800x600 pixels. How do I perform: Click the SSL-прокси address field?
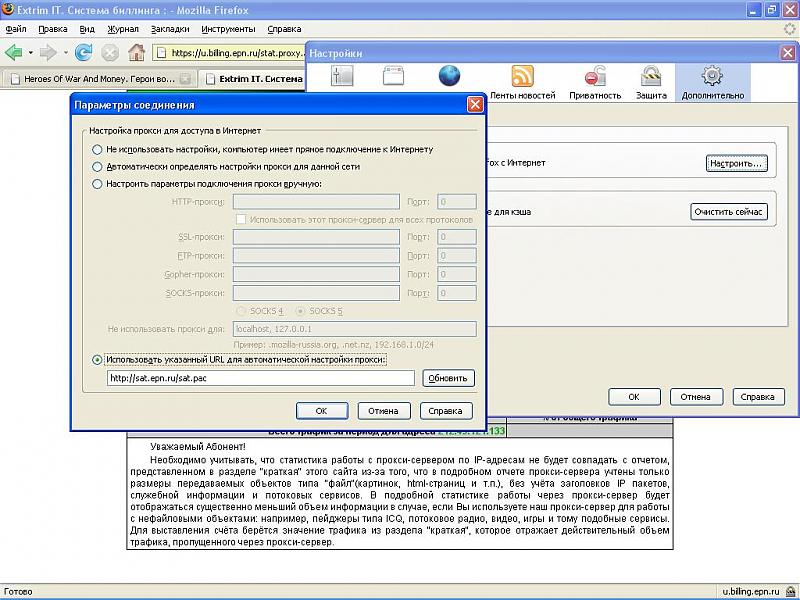(x=316, y=237)
